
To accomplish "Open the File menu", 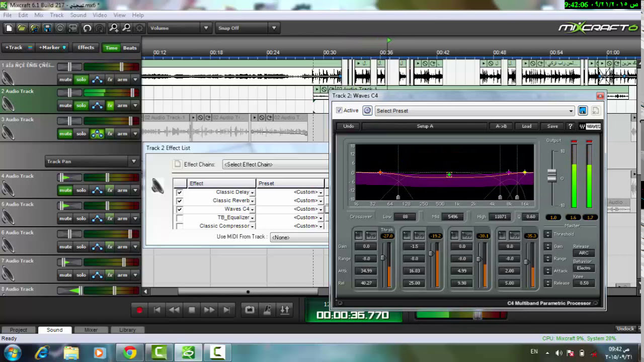I will pos(8,15).
